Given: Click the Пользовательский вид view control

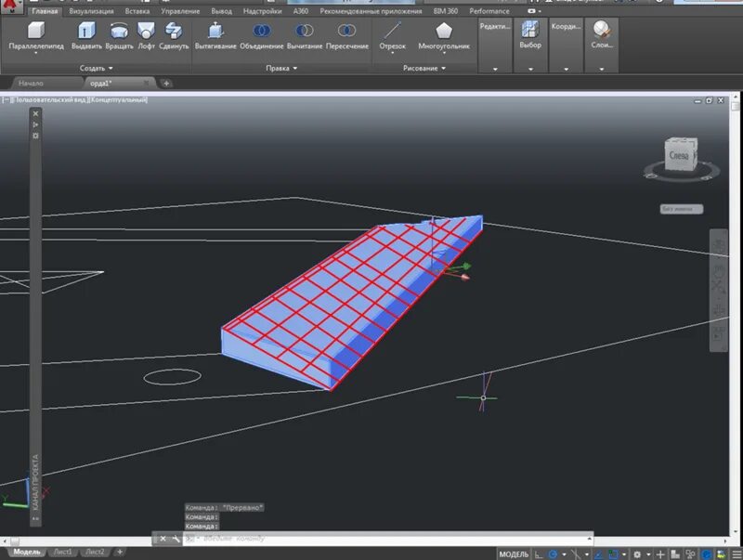Looking at the screenshot, I should pyautogui.click(x=50, y=100).
